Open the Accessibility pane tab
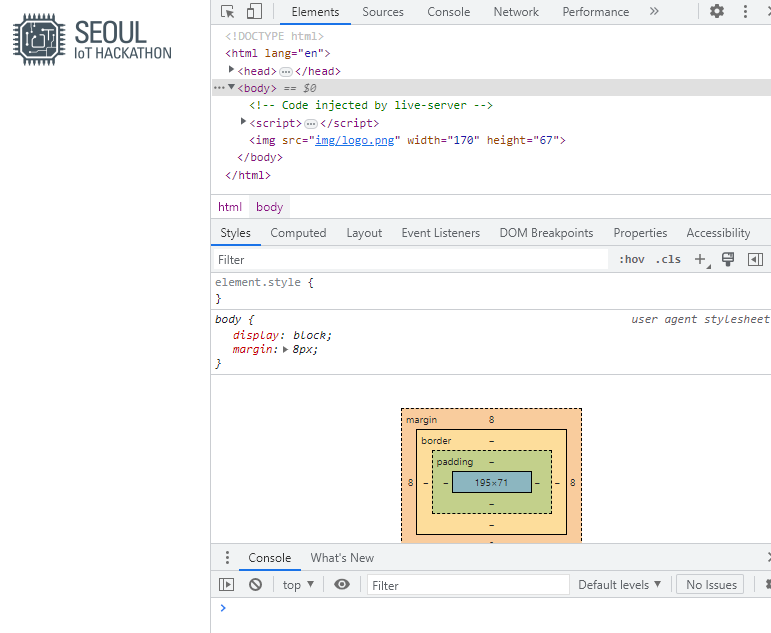 (x=718, y=233)
